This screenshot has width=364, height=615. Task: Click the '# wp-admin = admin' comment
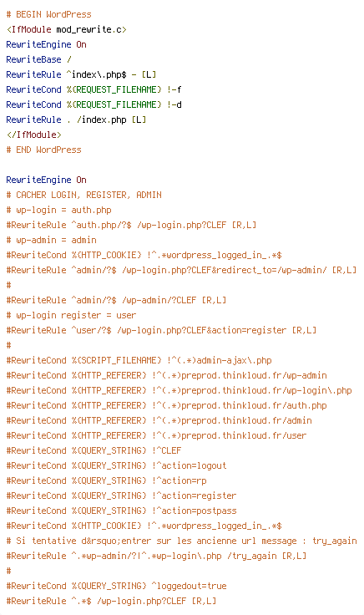coord(51,240)
